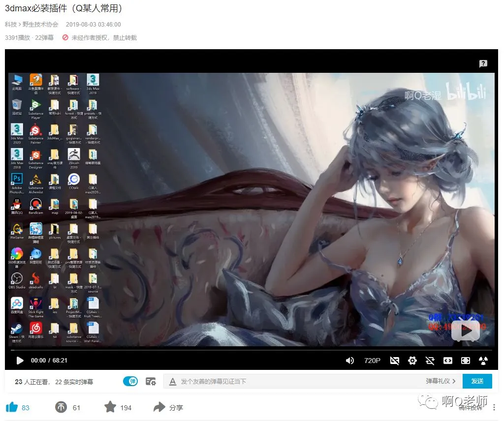The height and width of the screenshot is (424, 504).
Task: Click the 3ds Max 2018 desktop icon
Action: [17, 158]
